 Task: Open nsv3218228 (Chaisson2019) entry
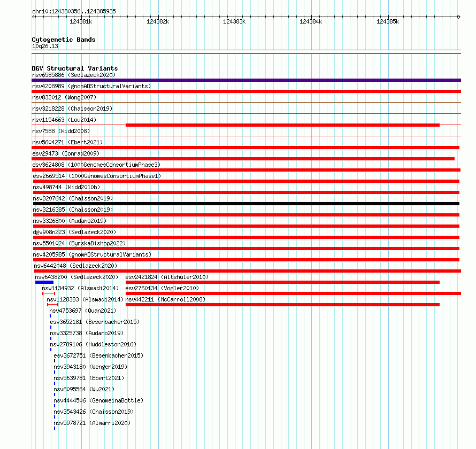pyautogui.click(x=72, y=109)
